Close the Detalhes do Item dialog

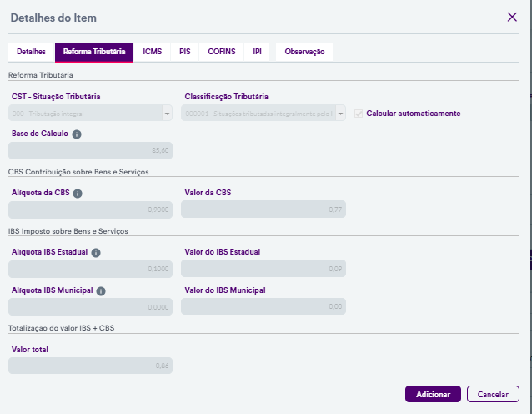point(512,17)
